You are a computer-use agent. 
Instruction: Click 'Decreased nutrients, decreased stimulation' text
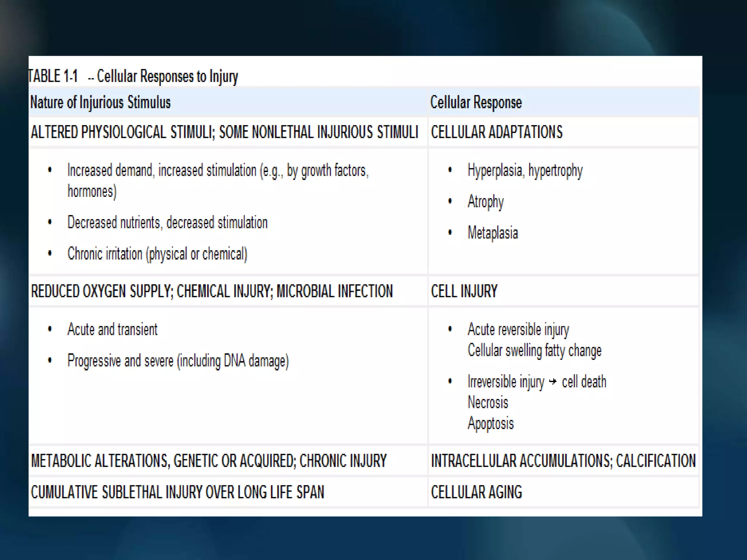point(167,223)
